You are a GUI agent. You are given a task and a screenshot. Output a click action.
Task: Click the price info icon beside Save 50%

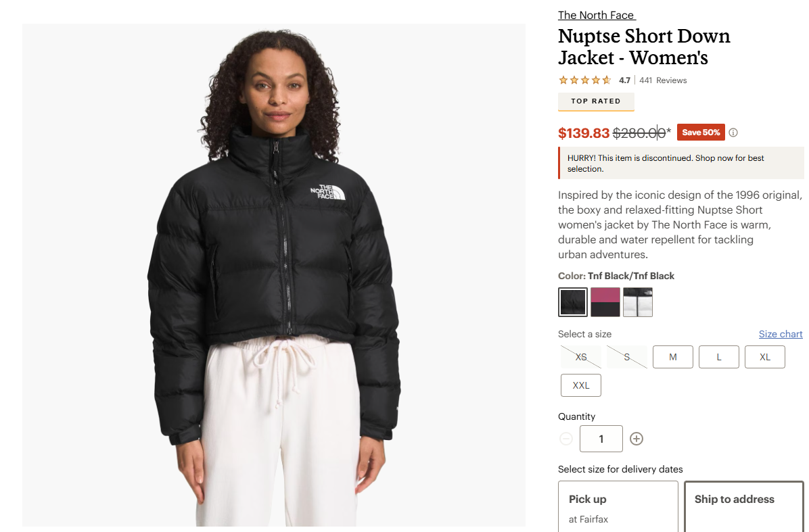[x=733, y=132]
